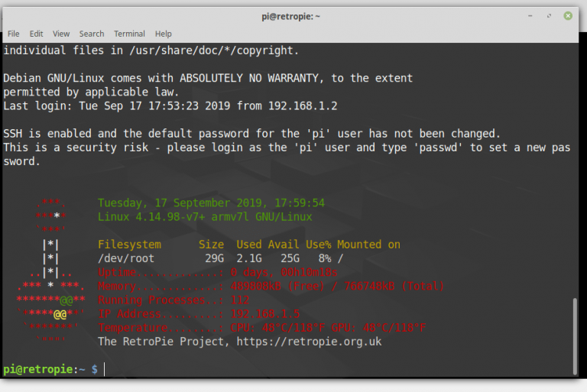587x392 pixels.
Task: Click the cursor after the pi@retropie prompt
Action: (105, 370)
